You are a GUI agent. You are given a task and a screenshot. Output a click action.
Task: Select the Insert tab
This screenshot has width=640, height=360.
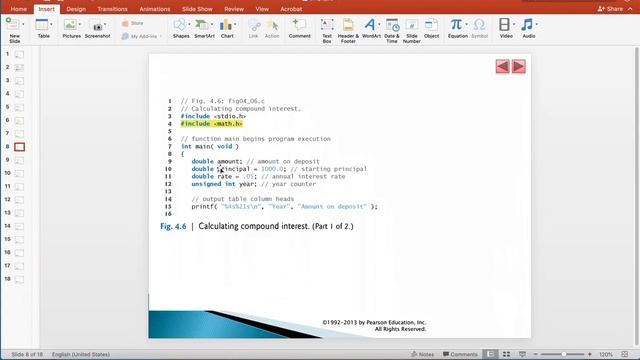tap(47, 9)
